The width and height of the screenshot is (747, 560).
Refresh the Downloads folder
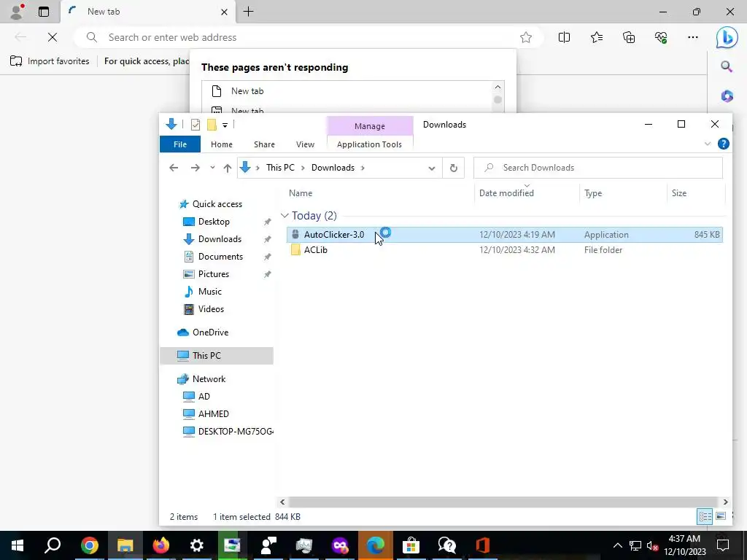pos(454,168)
